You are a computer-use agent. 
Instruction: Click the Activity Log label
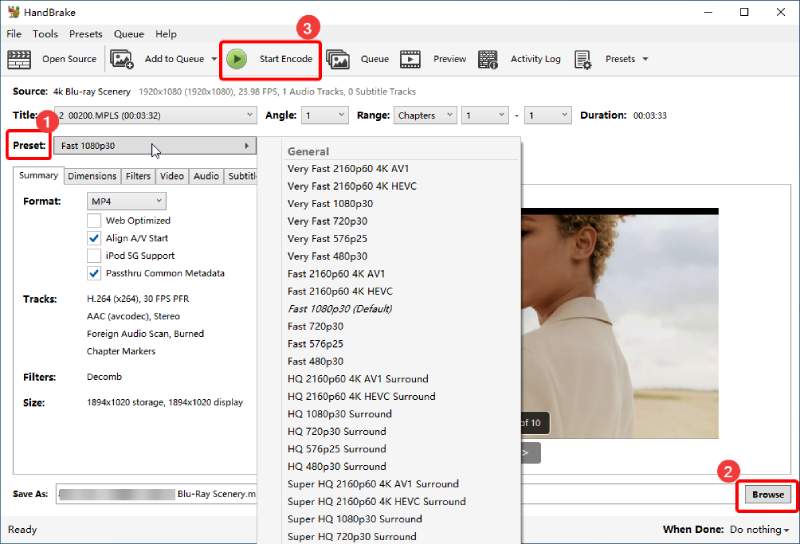[535, 59]
